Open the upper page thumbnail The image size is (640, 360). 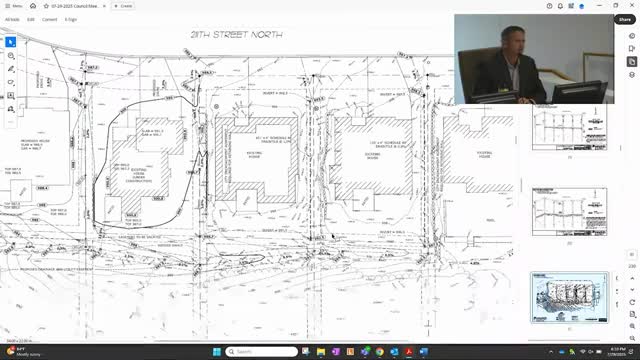pyautogui.click(x=569, y=127)
